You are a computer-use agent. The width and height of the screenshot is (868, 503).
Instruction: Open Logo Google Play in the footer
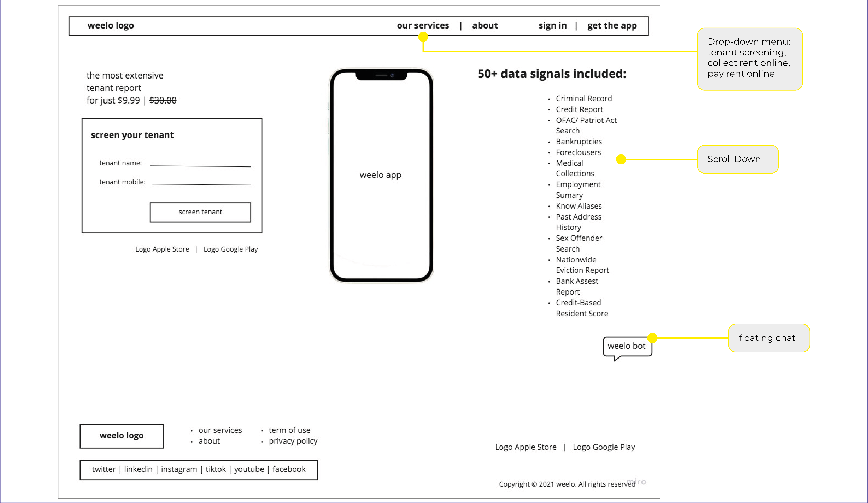pos(604,447)
